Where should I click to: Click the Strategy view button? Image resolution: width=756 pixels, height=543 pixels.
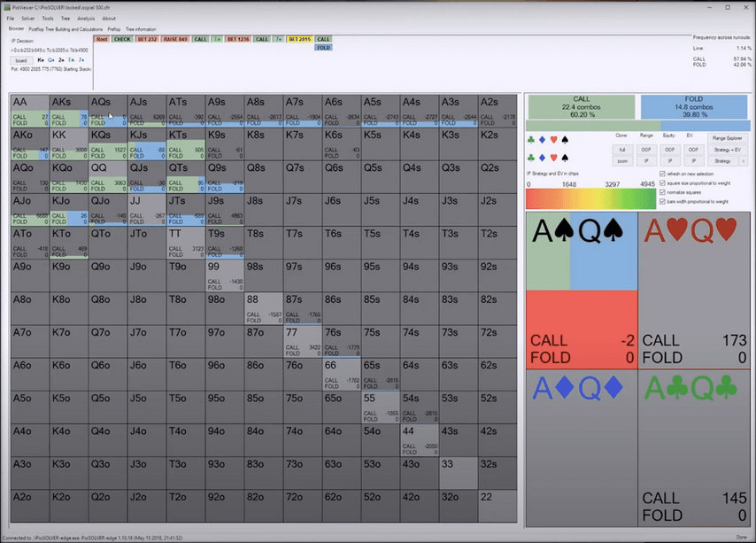[x=722, y=161]
